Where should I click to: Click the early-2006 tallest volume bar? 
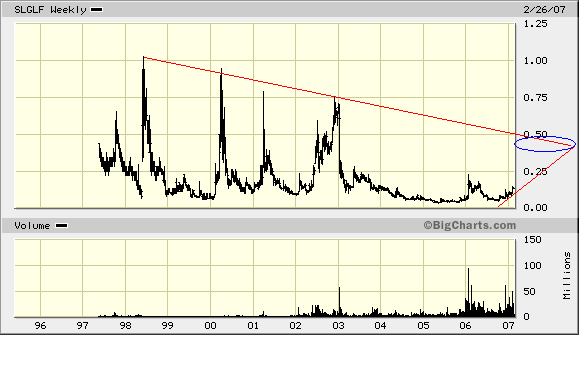point(469,292)
